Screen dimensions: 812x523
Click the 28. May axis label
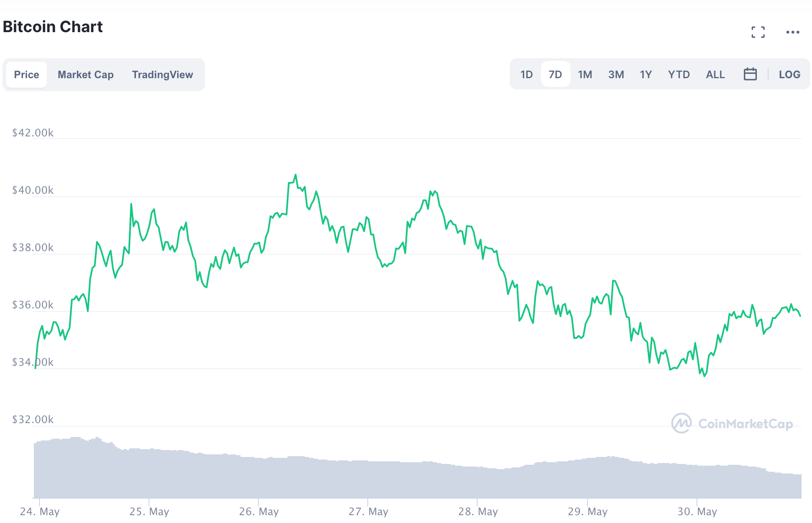click(479, 511)
